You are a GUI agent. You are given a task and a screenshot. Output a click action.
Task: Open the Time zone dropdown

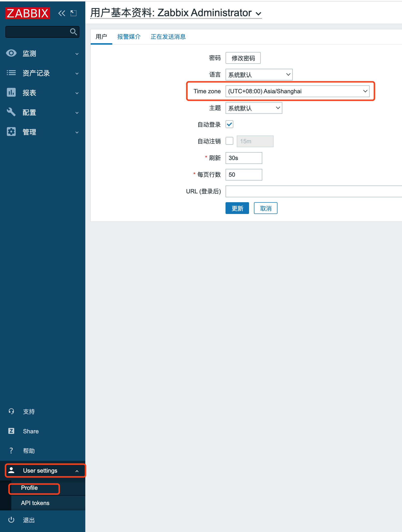297,91
